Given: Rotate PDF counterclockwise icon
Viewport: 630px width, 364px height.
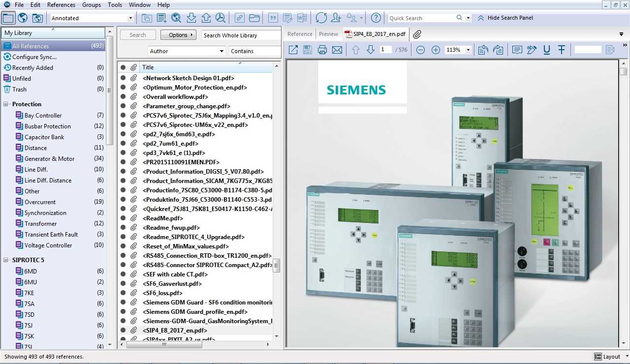Looking at the screenshot, I should [483, 50].
